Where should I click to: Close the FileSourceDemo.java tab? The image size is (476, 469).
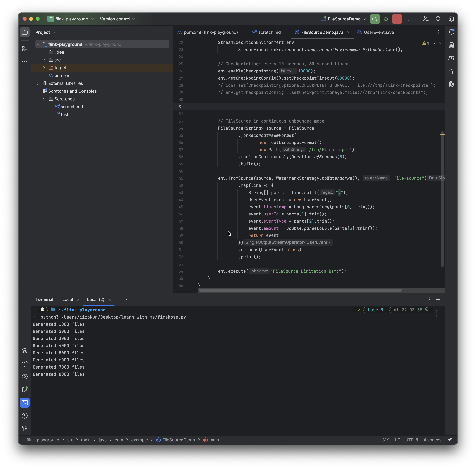click(x=348, y=32)
